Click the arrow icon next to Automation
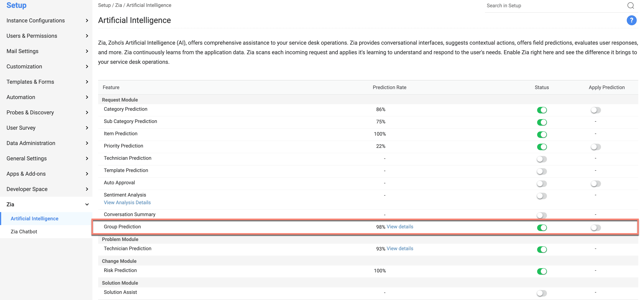 [87, 97]
